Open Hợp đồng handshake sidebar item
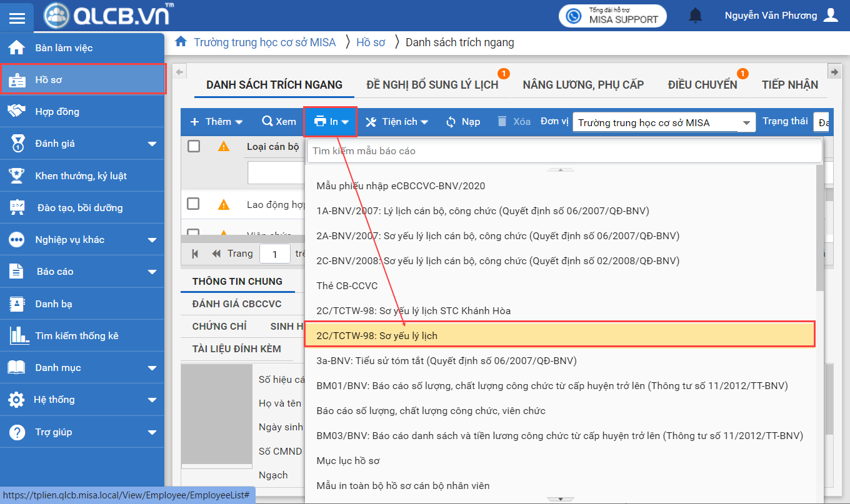Image resolution: width=850 pixels, height=504 pixels. pos(16,111)
